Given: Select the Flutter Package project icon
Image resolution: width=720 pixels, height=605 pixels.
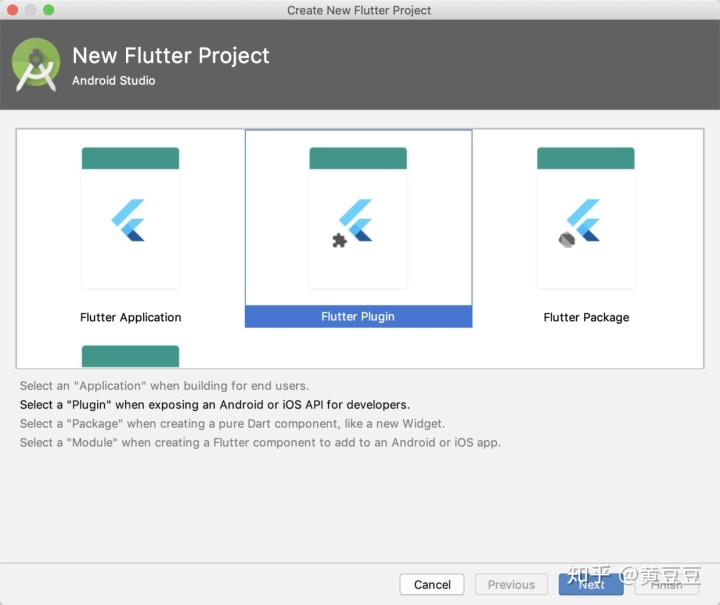Looking at the screenshot, I should click(586, 219).
